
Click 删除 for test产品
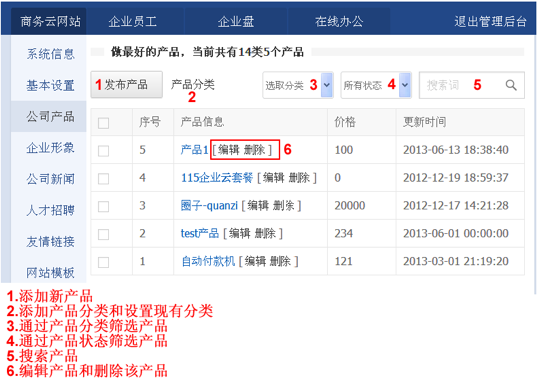coord(265,233)
